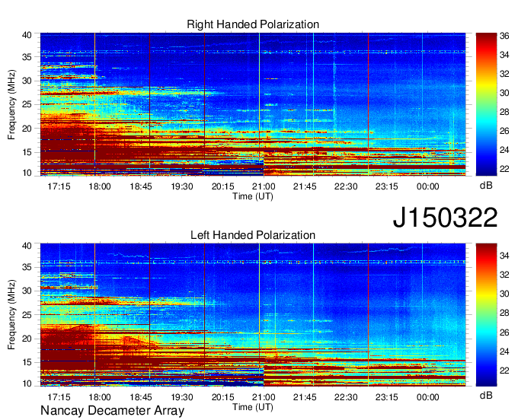
Task: Click the 40 MHz tick of Left Handed plot
Action: [x=27, y=246]
